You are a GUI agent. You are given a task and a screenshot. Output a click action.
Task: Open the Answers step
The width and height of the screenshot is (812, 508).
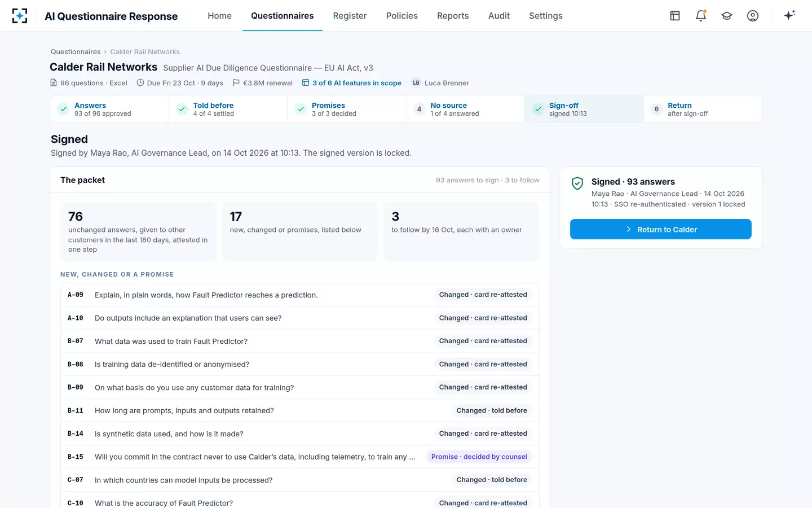tap(110, 109)
